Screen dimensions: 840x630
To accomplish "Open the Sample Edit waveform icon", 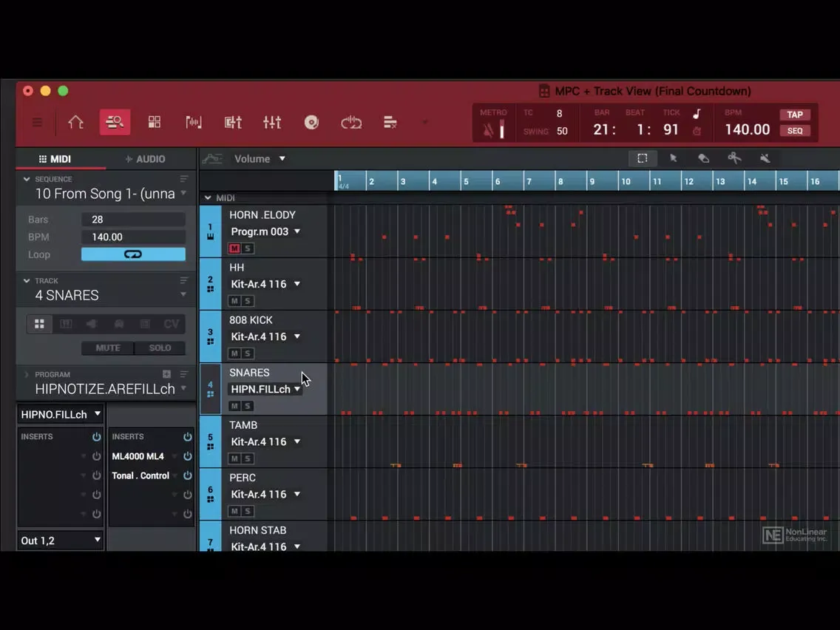I will pyautogui.click(x=194, y=122).
